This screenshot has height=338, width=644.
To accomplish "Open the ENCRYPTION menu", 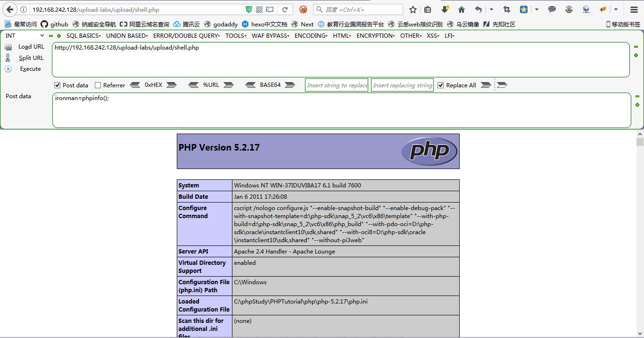I will click(x=375, y=35).
